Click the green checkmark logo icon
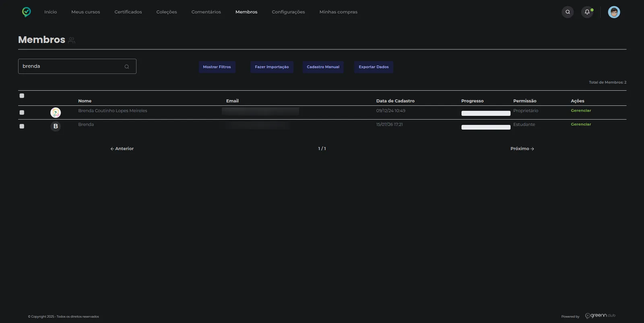The image size is (644, 323). 27,12
